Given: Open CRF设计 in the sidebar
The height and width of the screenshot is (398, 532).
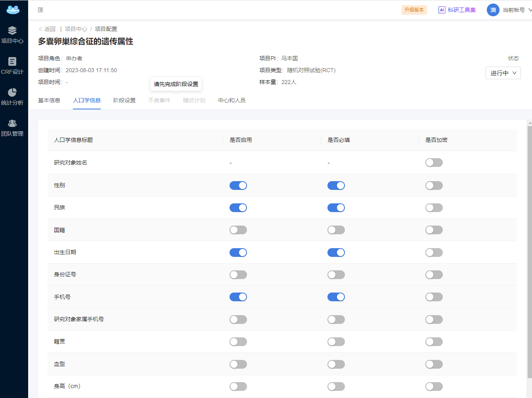Looking at the screenshot, I should [12, 66].
